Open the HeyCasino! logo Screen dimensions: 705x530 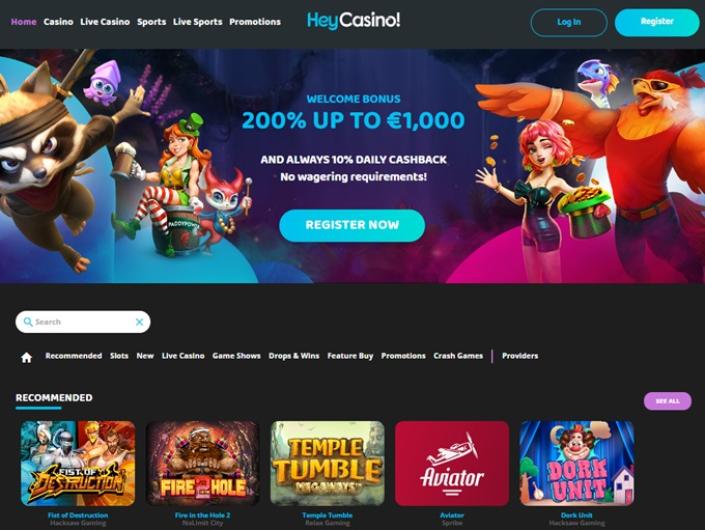(x=353, y=21)
